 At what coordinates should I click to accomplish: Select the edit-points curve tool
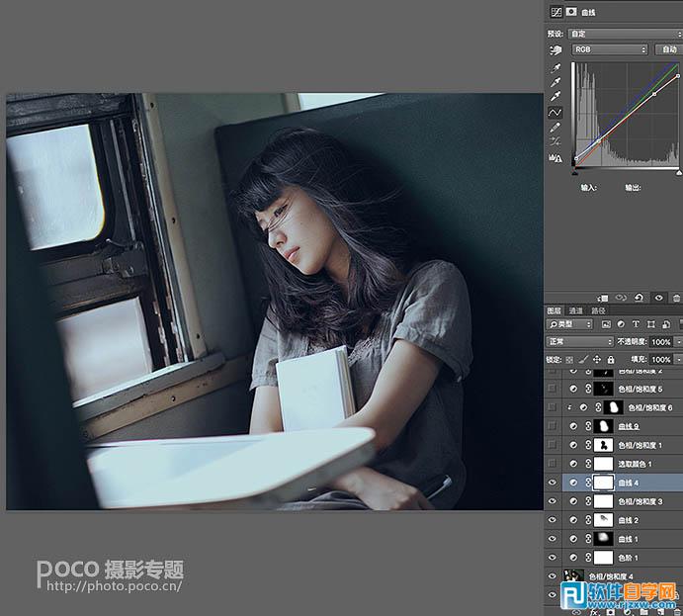[x=555, y=113]
